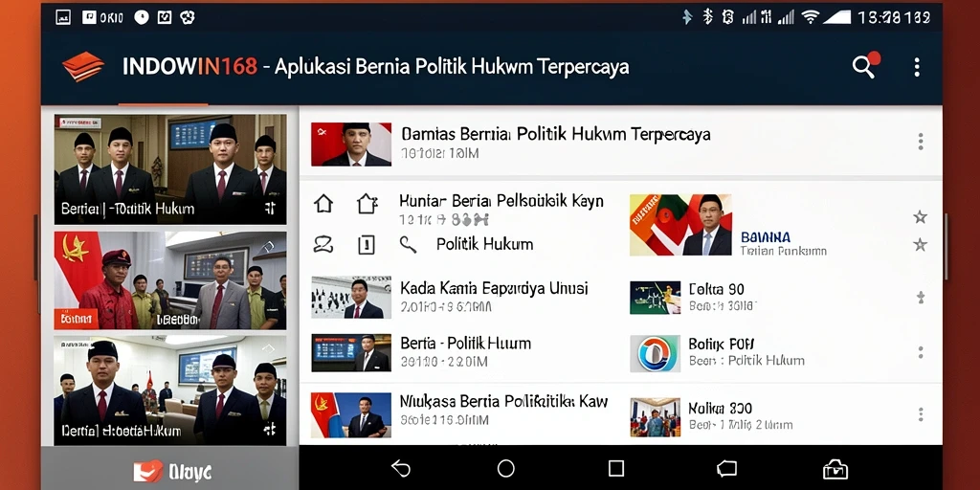Open thumbnail of Miukasa Bertia row

(351, 415)
